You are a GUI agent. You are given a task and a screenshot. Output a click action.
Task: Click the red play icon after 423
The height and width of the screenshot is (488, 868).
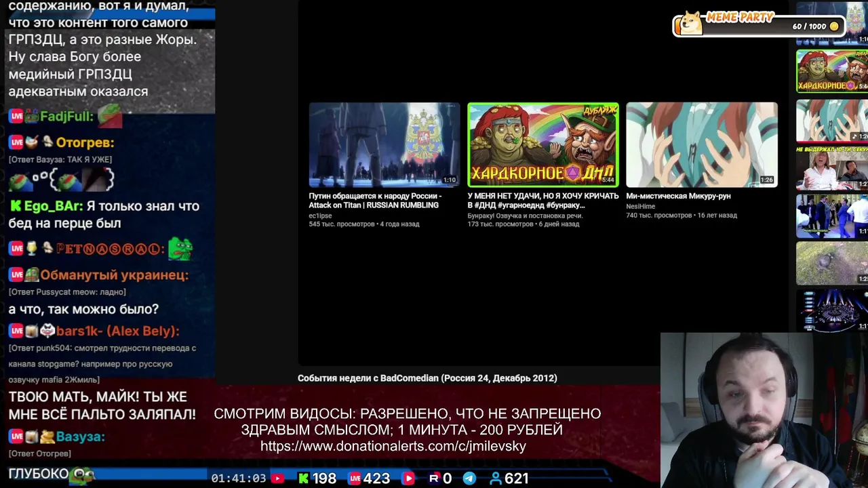click(x=408, y=479)
